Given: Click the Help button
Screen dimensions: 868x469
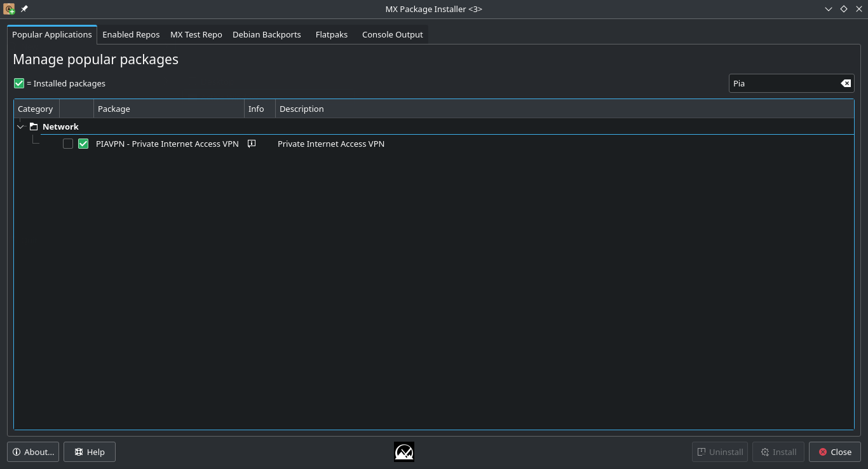Looking at the screenshot, I should (x=90, y=452).
